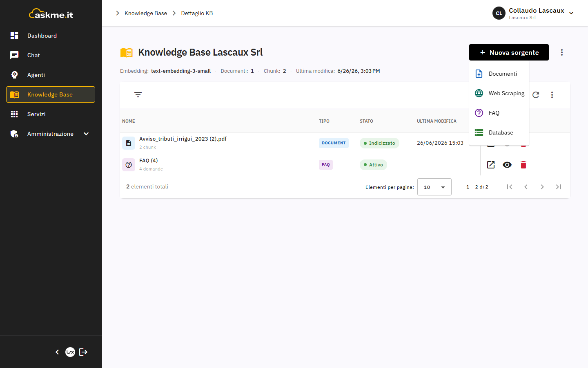588x368 pixels.
Task: Click the NOME column header
Action: pyautogui.click(x=129, y=121)
